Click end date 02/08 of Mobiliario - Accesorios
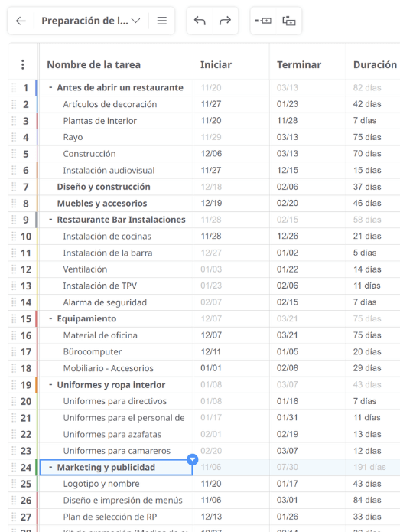 click(x=288, y=368)
